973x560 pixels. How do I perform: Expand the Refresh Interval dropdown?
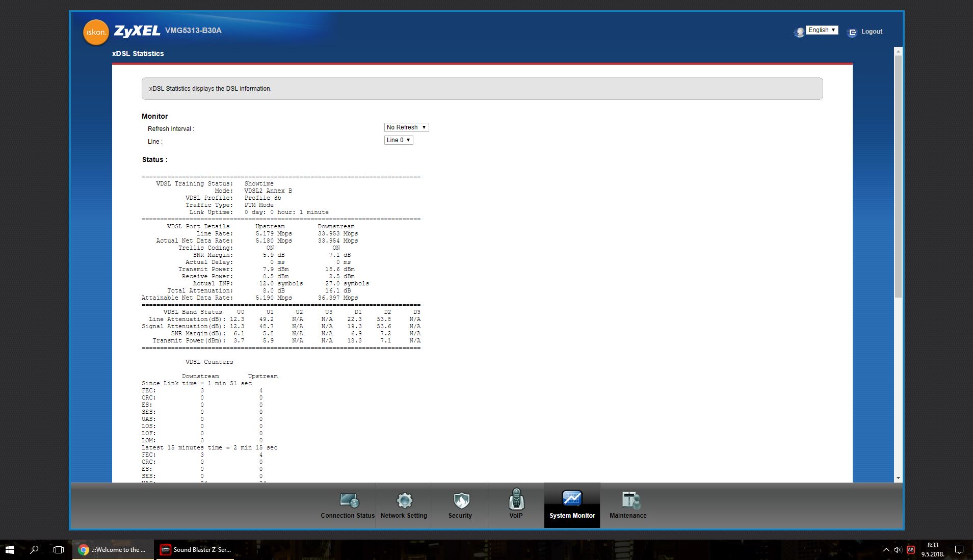tap(406, 127)
